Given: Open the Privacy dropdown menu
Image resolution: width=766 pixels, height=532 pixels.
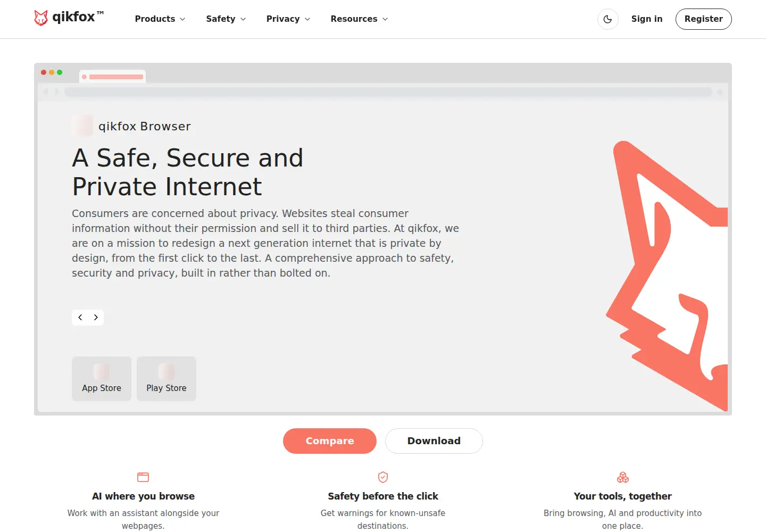Looking at the screenshot, I should (x=288, y=19).
